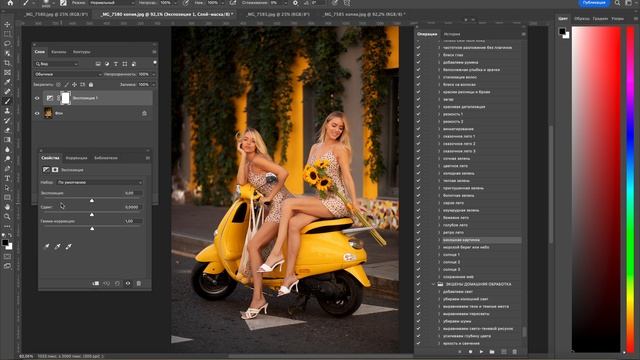Select the Brush tool in the left toolbar
The width and height of the screenshot is (640, 360).
coord(7,101)
